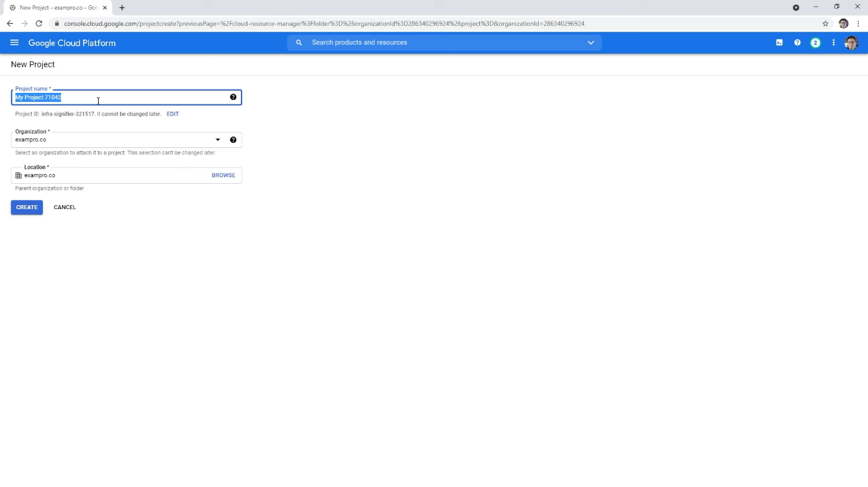Click BROWSE to choose a location
868x487 pixels.
click(x=223, y=175)
